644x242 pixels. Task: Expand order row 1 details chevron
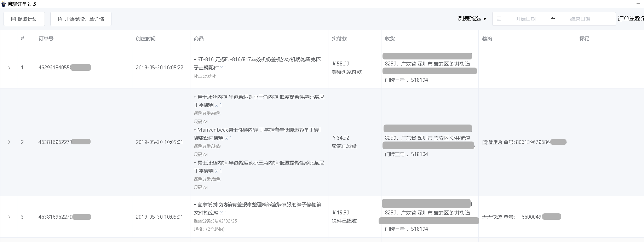point(9,68)
